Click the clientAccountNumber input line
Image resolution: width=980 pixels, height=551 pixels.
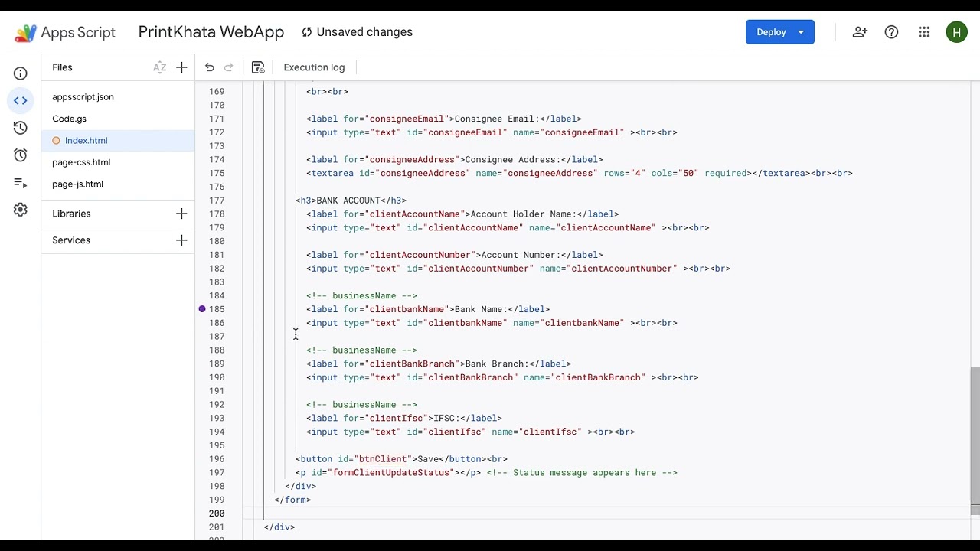click(x=518, y=269)
